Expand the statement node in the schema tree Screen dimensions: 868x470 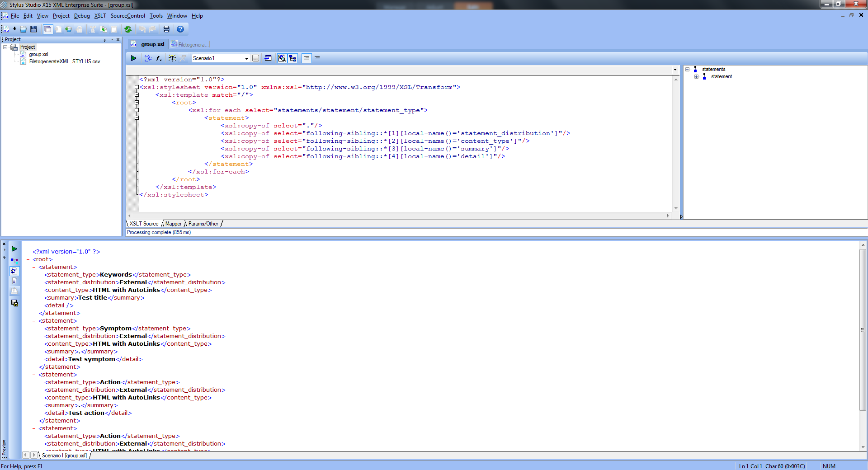click(696, 77)
